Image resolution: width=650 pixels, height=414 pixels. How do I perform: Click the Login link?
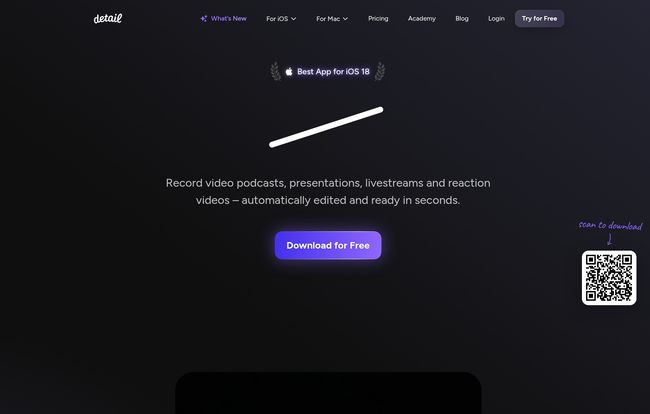click(x=496, y=19)
